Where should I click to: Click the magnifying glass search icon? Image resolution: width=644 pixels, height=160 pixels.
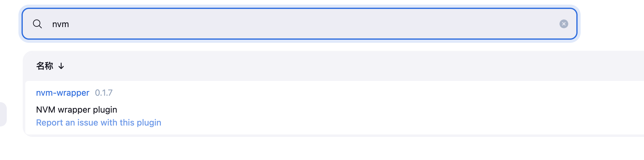[38, 24]
